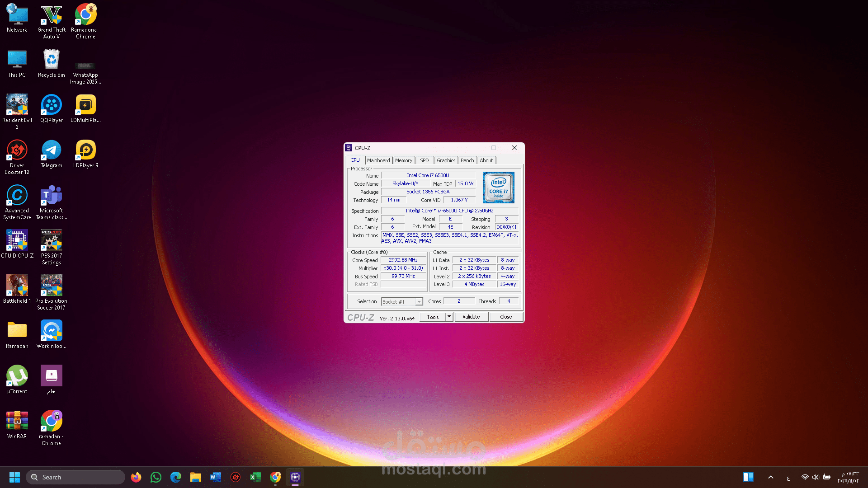Viewport: 868px width, 488px height.
Task: Open Advanced SystemCare
Action: (x=17, y=202)
